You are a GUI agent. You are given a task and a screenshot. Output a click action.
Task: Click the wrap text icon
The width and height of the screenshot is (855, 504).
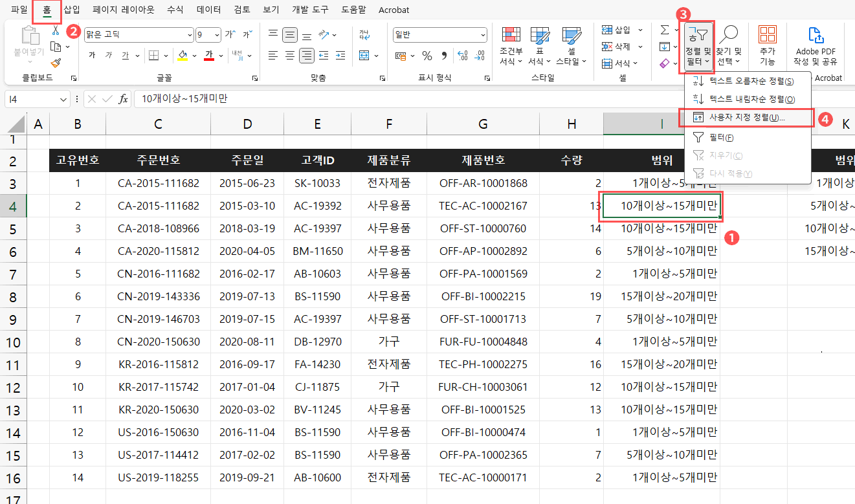click(x=365, y=35)
